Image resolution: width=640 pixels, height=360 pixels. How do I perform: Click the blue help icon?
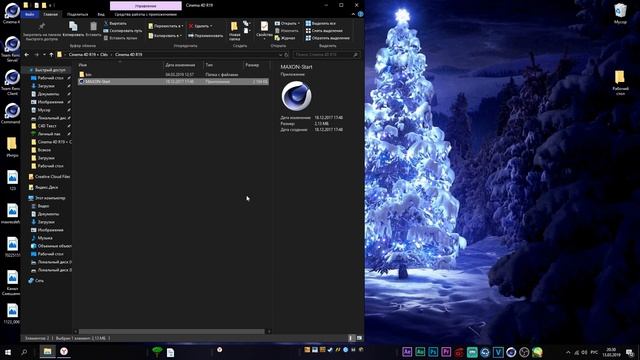(360, 14)
